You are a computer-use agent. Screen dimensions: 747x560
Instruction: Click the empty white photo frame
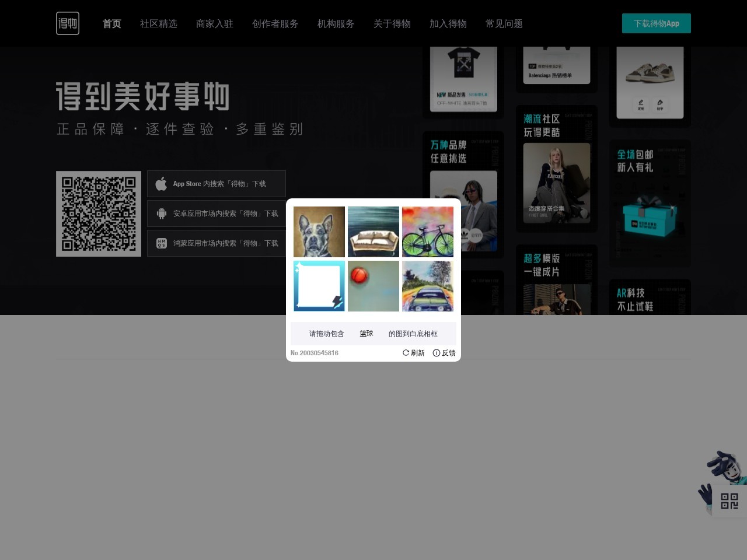[319, 286]
